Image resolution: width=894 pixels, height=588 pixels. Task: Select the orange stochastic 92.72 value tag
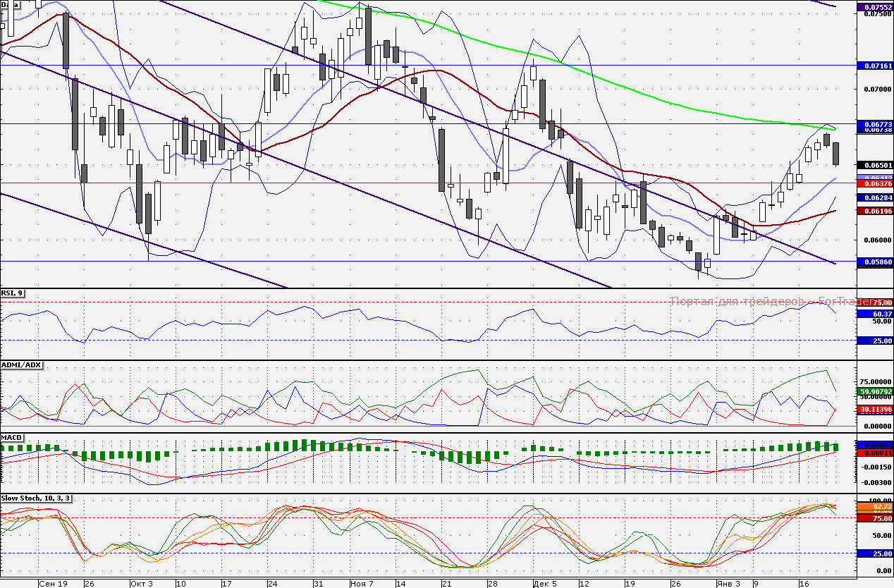874,506
